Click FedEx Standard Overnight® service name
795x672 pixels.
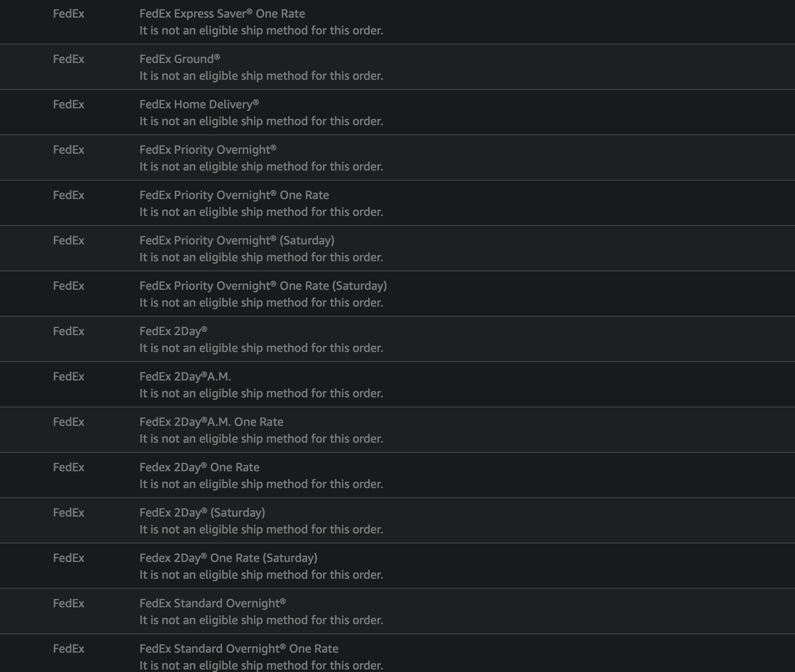point(213,603)
